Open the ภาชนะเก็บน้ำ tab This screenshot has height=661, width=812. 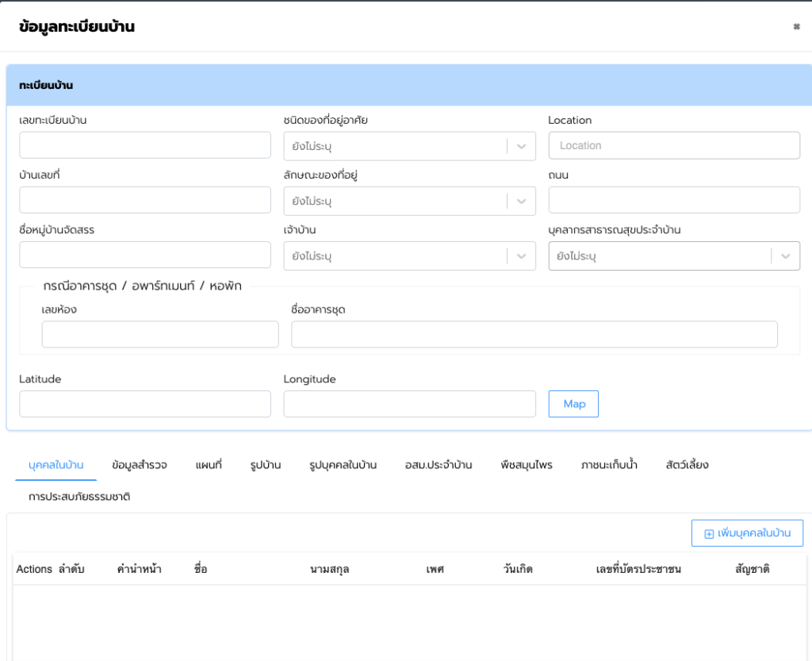click(x=609, y=465)
